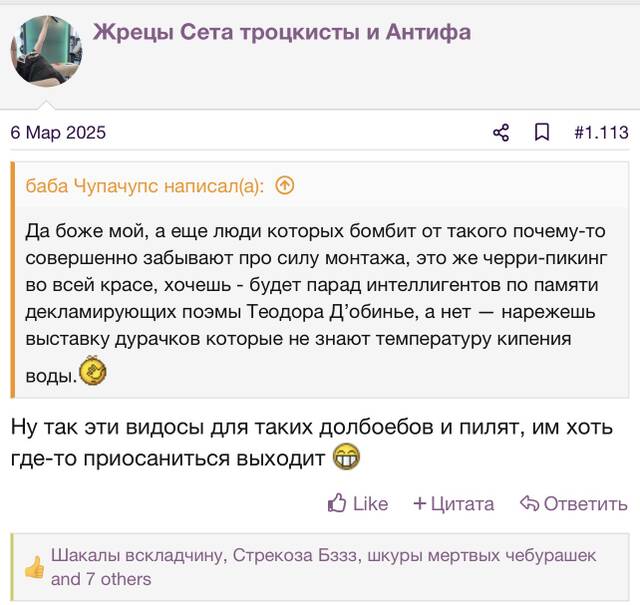Open the profile of Стрекоза Бззз
The width and height of the screenshot is (640, 605).
pos(295,555)
